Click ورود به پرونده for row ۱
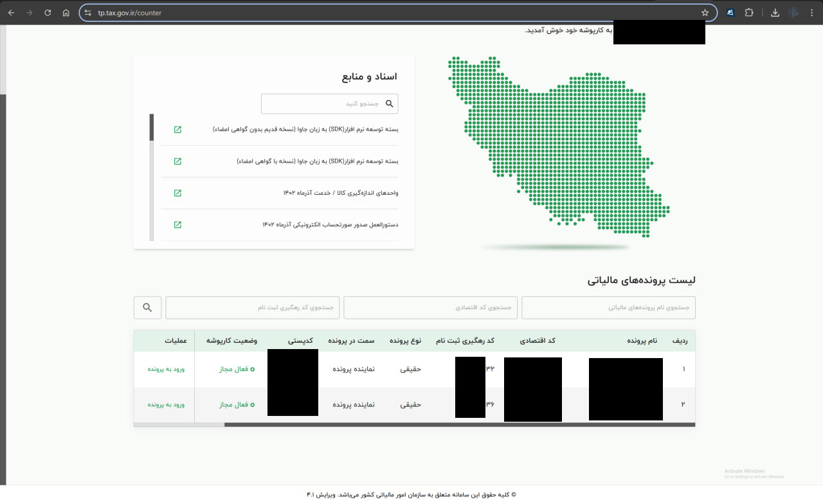This screenshot has width=823, height=504. click(166, 369)
